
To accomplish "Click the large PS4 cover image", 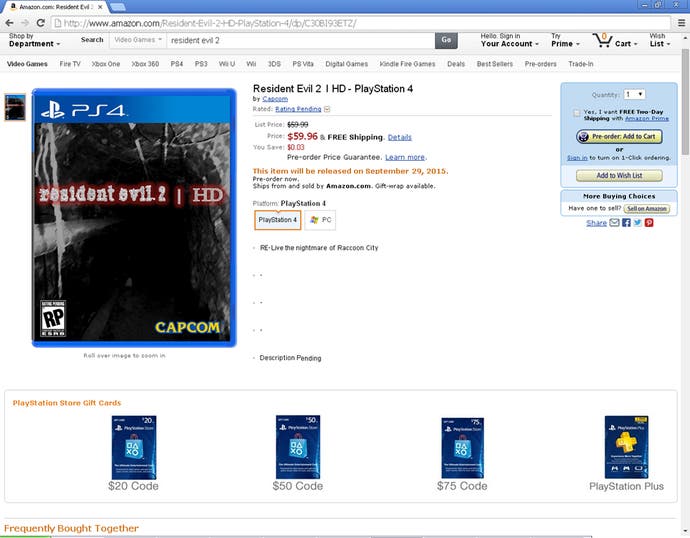I will 134,218.
